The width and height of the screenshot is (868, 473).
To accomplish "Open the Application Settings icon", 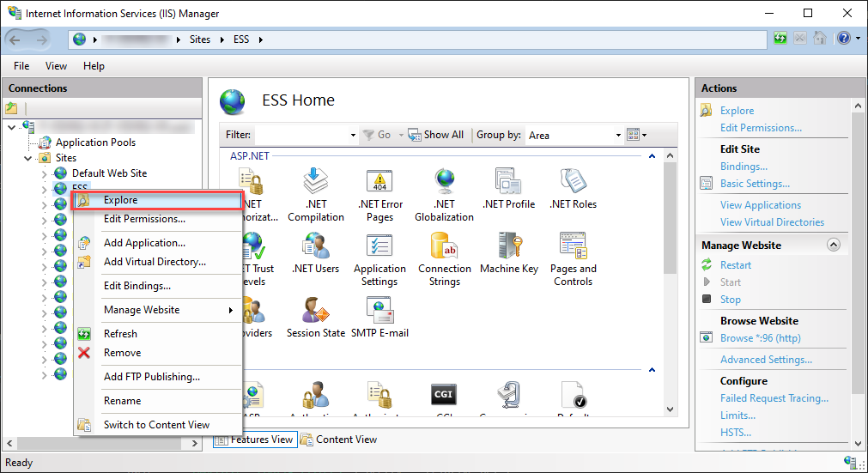I will 379,245.
